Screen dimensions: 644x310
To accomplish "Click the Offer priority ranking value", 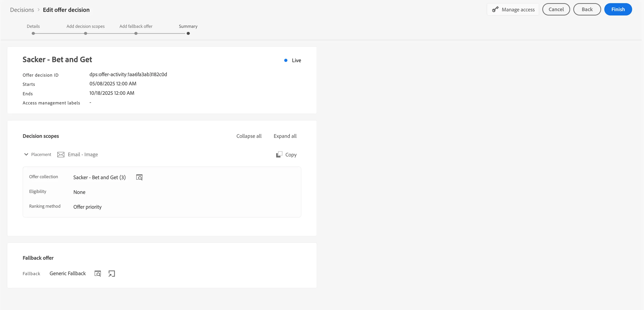I will pos(87,207).
